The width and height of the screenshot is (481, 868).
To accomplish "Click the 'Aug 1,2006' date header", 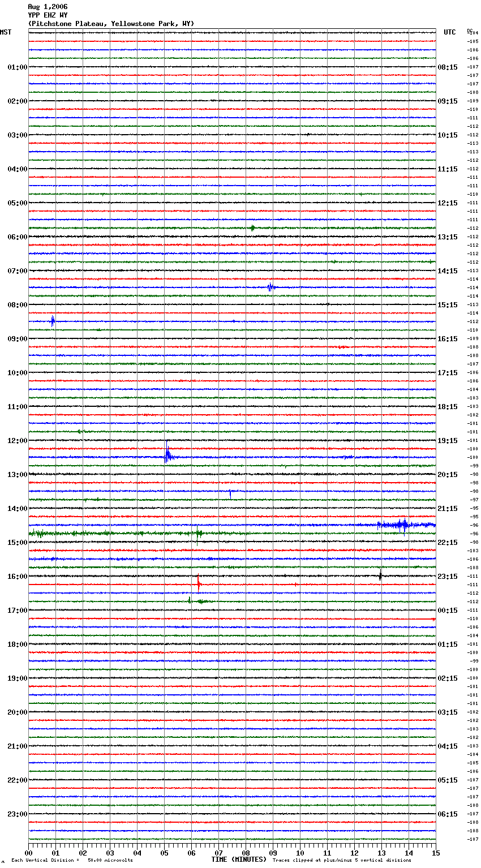I will click(x=48, y=7).
